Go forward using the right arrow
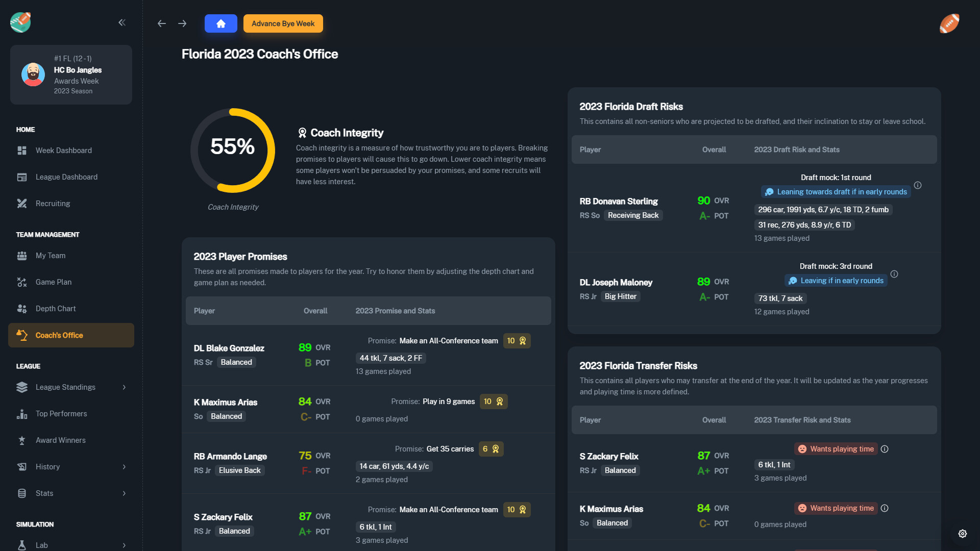The height and width of the screenshot is (551, 980). pyautogui.click(x=182, y=23)
